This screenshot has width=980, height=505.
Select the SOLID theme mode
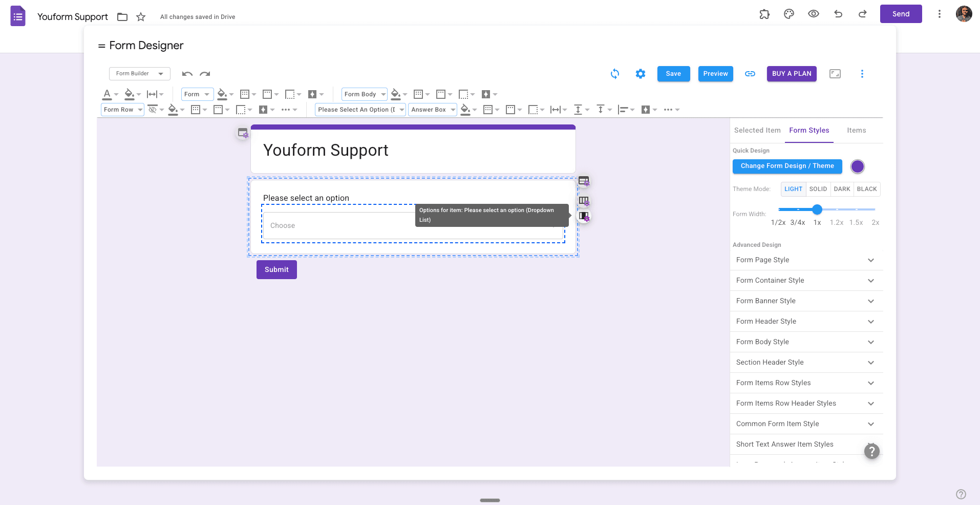(x=818, y=189)
